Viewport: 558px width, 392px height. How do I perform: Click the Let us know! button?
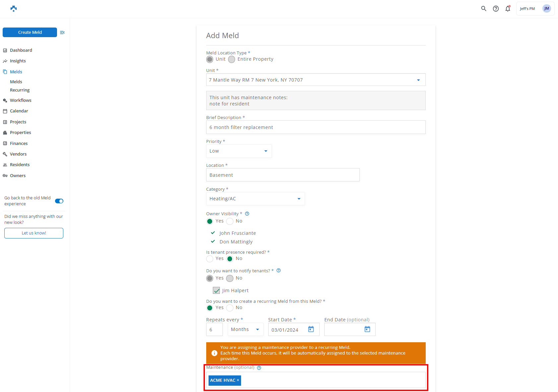[x=34, y=233]
